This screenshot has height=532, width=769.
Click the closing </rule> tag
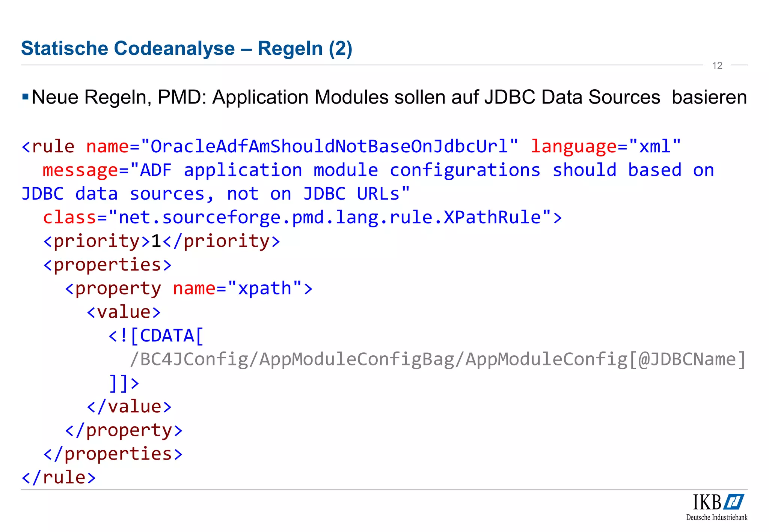[59, 478]
